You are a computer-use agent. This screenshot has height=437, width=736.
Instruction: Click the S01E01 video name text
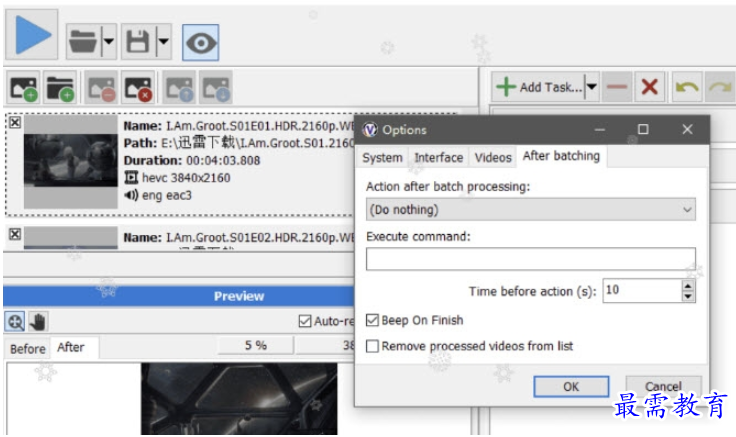click(238, 126)
